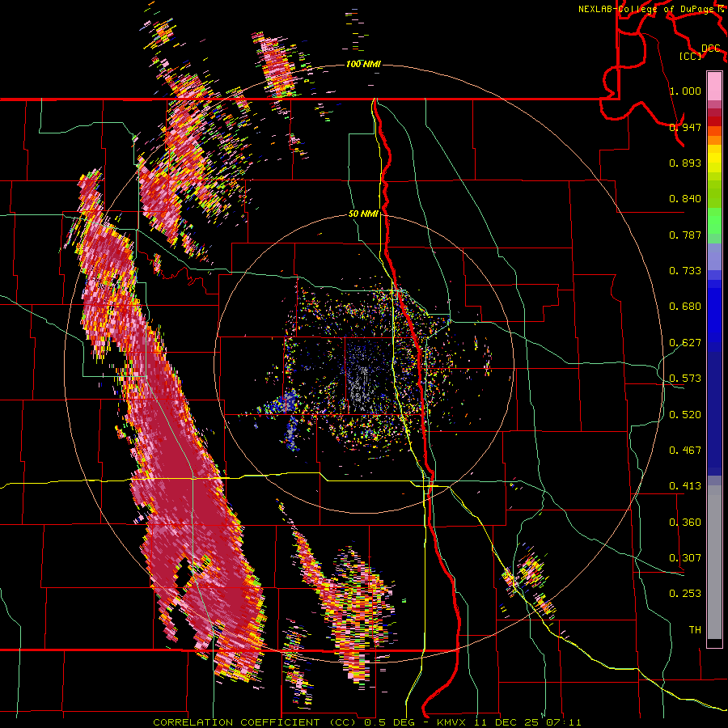Pick the light pink top color bar segment

pos(714,86)
